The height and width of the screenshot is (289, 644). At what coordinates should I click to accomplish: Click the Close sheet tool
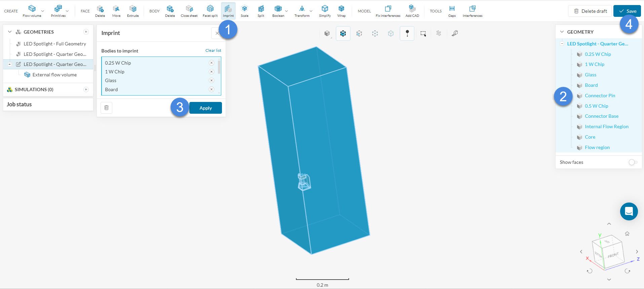coord(189,11)
